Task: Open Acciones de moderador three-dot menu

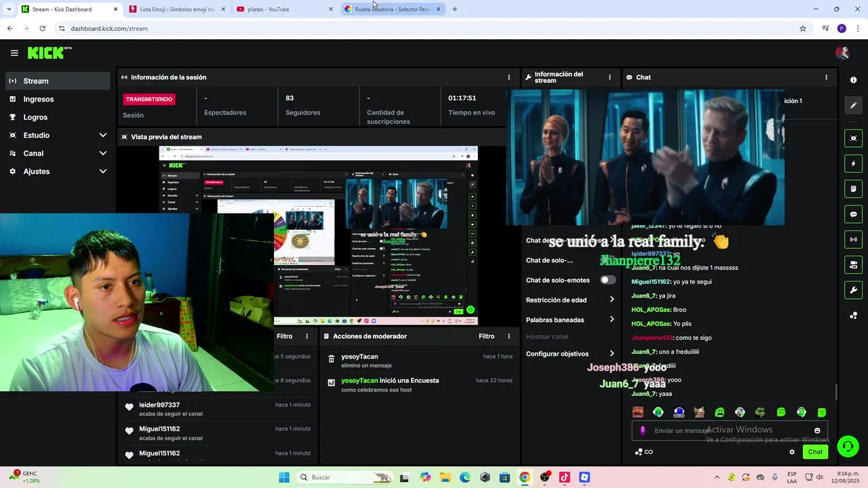Action: point(509,336)
